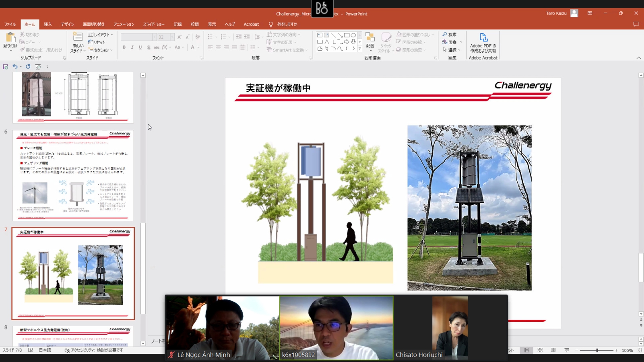Click the zoom slider in the status bar
The width and height of the screenshot is (644, 362).
(597, 350)
